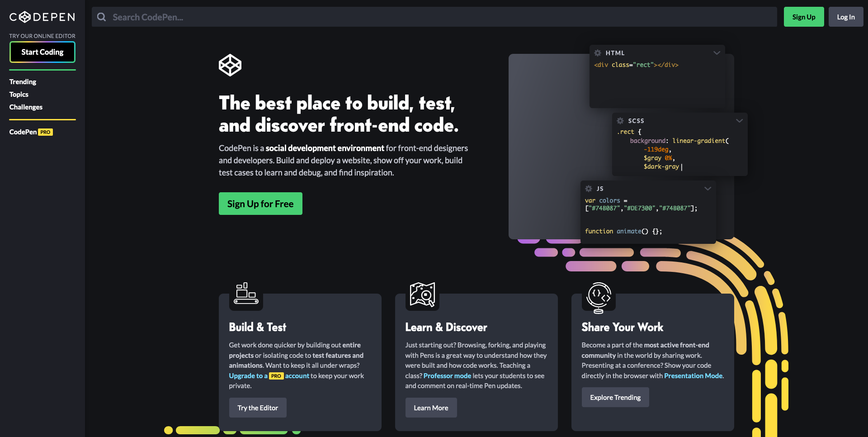The height and width of the screenshot is (437, 868).
Task: Open HTML panel settings gear icon
Action: click(x=598, y=53)
